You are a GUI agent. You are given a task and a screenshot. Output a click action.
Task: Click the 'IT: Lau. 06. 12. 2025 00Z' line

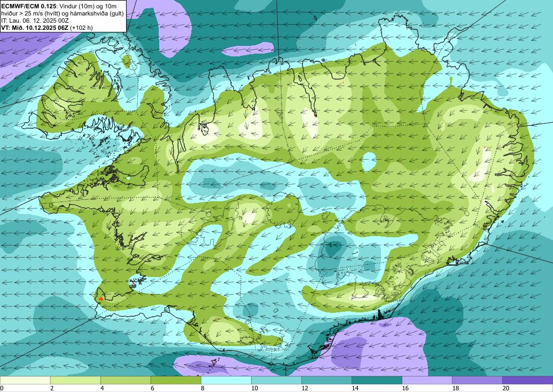tap(35, 20)
